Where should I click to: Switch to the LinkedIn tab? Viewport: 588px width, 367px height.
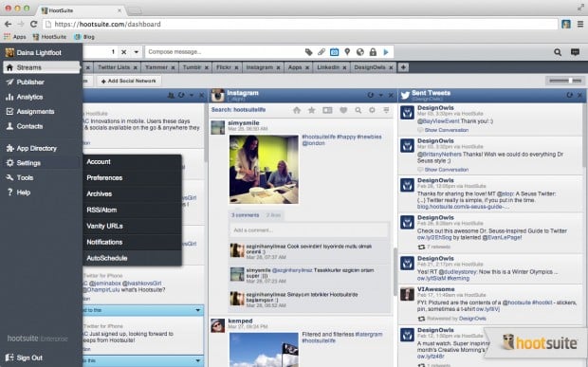(328, 67)
